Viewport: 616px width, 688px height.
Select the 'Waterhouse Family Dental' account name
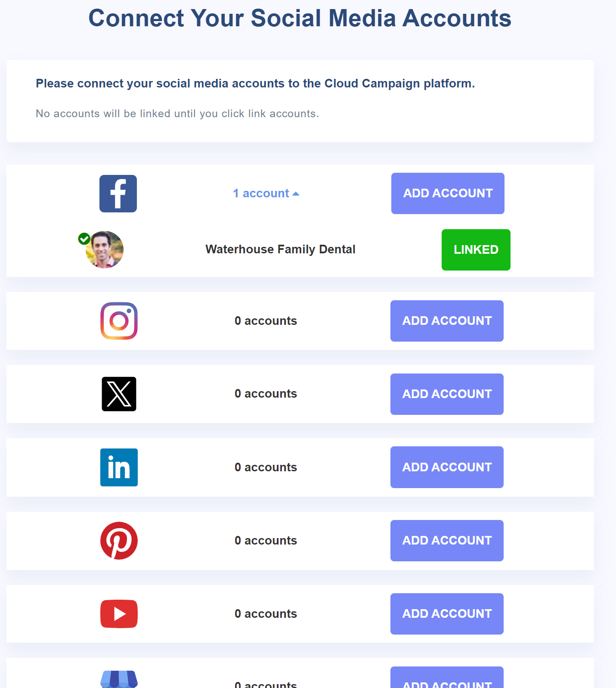click(x=280, y=249)
